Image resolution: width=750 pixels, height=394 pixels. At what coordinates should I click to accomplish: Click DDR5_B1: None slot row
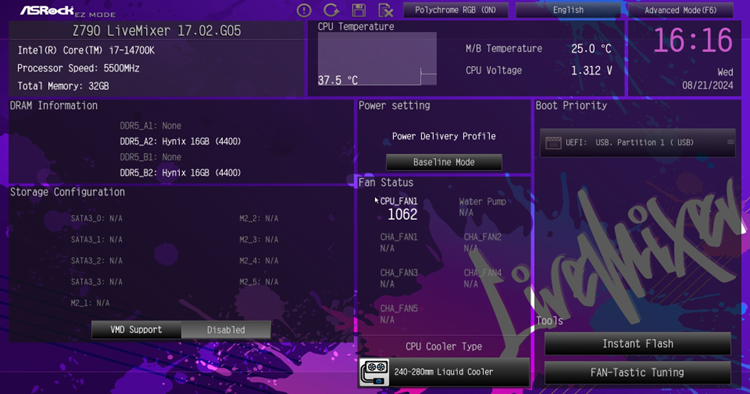150,157
